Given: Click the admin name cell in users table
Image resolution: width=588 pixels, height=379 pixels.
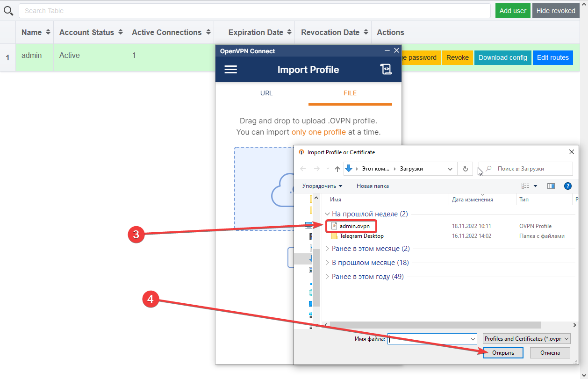Looking at the screenshot, I should [35, 57].
